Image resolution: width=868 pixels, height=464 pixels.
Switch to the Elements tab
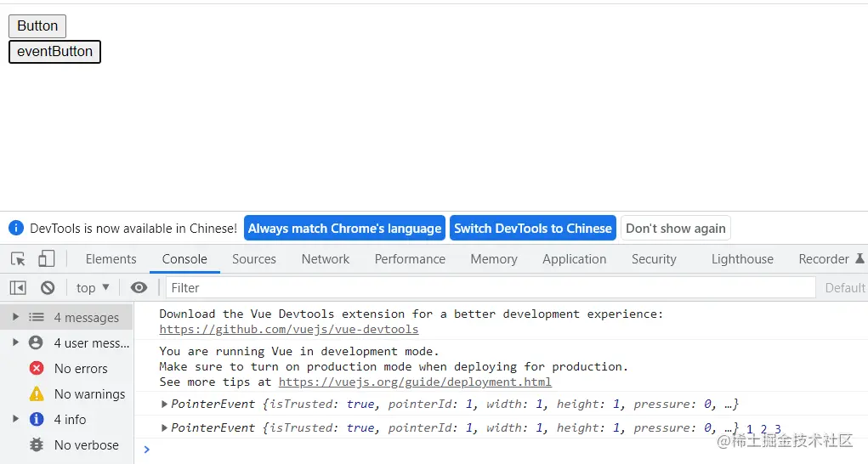(x=111, y=259)
